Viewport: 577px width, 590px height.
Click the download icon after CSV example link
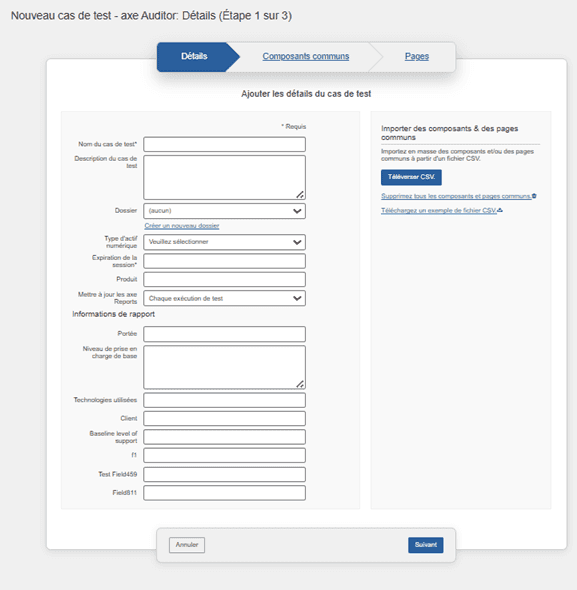[x=500, y=210]
